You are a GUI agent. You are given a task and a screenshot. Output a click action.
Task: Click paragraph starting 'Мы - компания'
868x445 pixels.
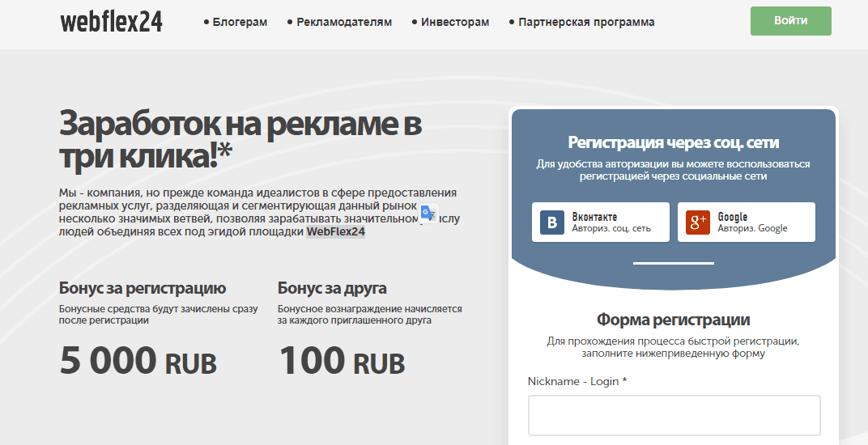259,212
